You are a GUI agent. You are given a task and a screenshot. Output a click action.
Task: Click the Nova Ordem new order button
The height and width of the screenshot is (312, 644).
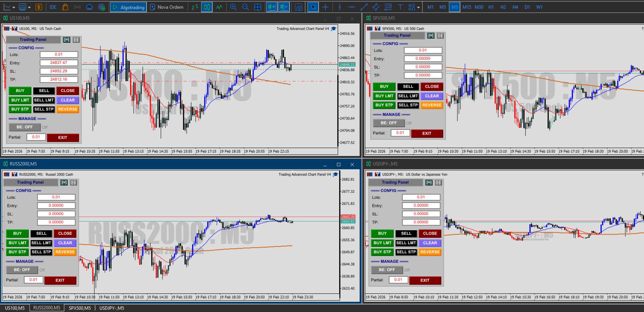tap(167, 7)
